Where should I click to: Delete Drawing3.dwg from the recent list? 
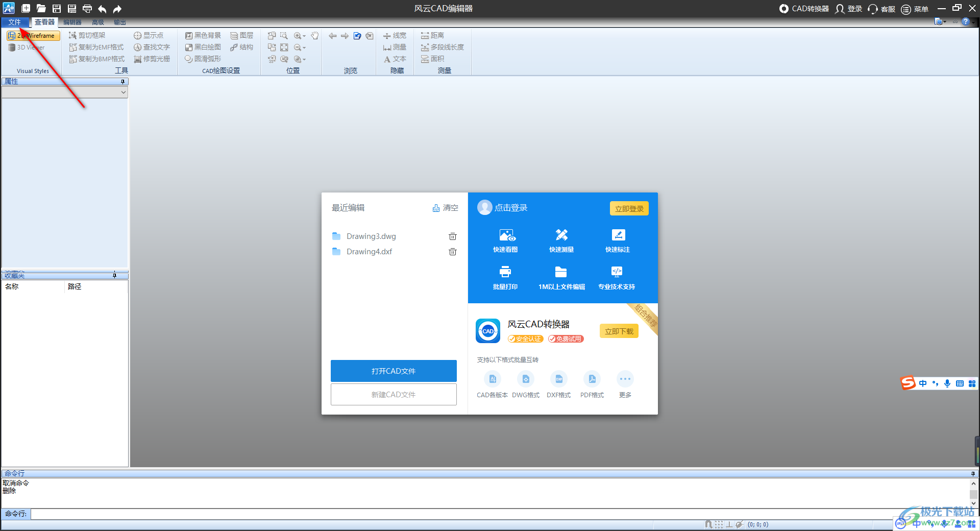pos(452,236)
